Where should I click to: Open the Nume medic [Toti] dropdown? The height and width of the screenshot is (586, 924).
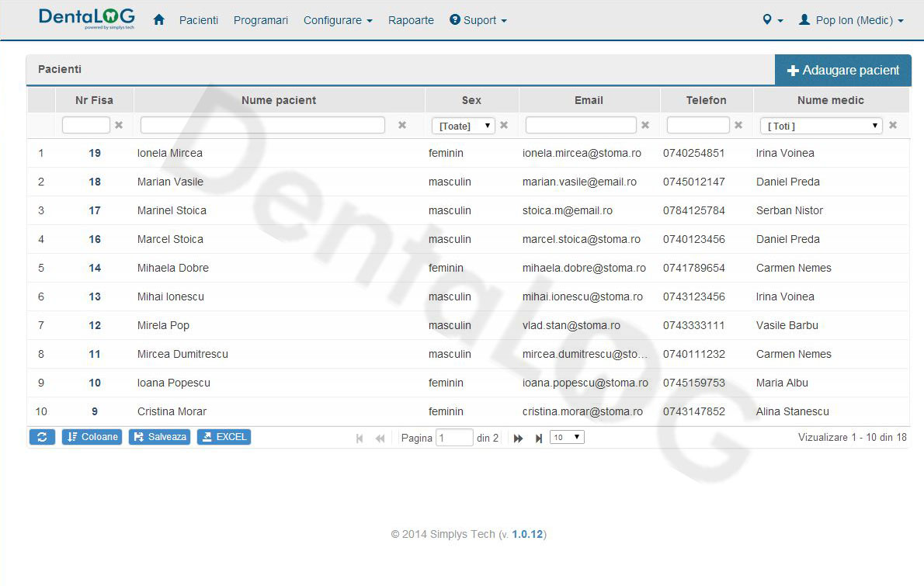822,126
